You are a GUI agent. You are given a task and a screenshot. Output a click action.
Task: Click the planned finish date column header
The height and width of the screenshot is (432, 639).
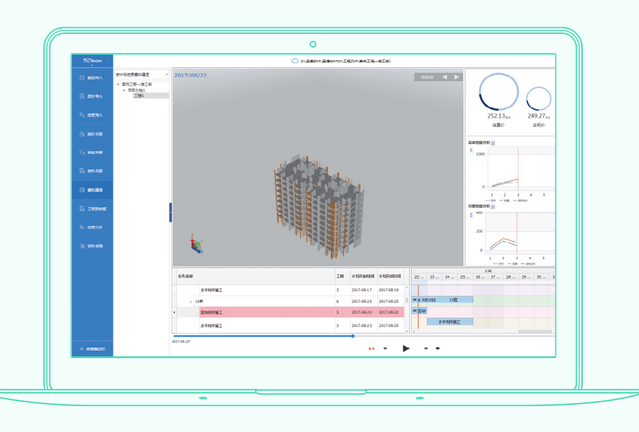(390, 276)
